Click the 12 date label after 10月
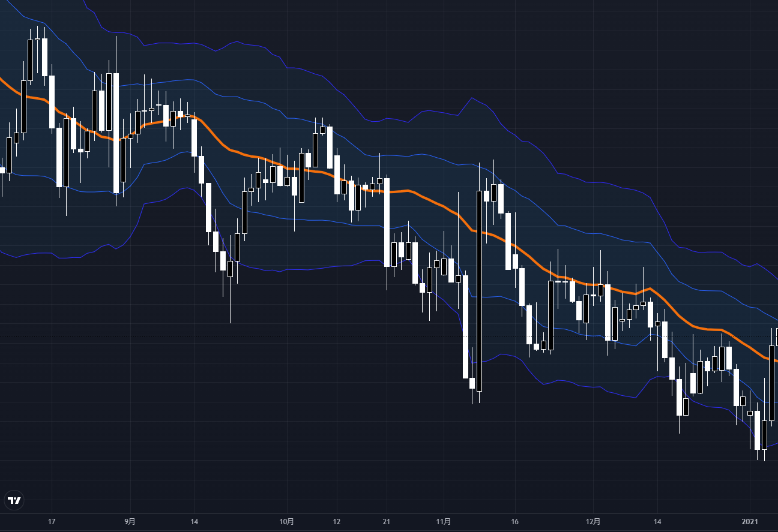Screen dimensions: 778x532 (336, 521)
